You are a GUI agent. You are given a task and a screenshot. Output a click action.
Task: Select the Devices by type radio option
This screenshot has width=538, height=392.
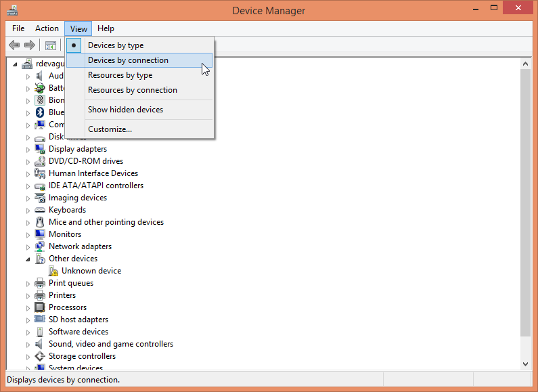(x=116, y=45)
